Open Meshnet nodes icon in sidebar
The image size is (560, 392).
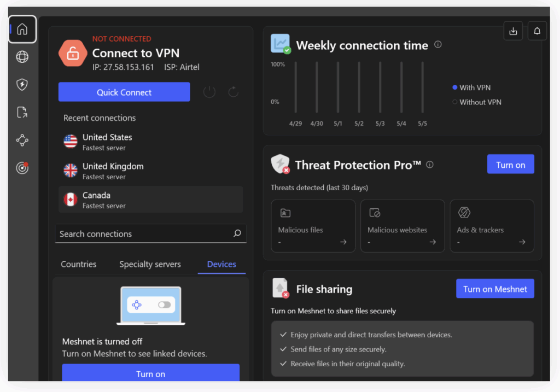point(22,141)
